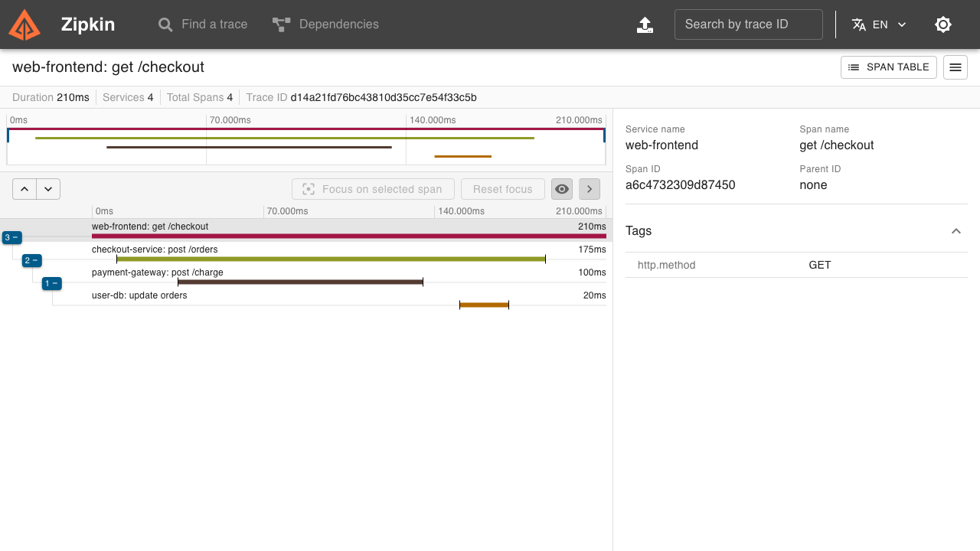Click the Parent ID none value
Image resolution: width=980 pixels, height=551 pixels.
813,185
